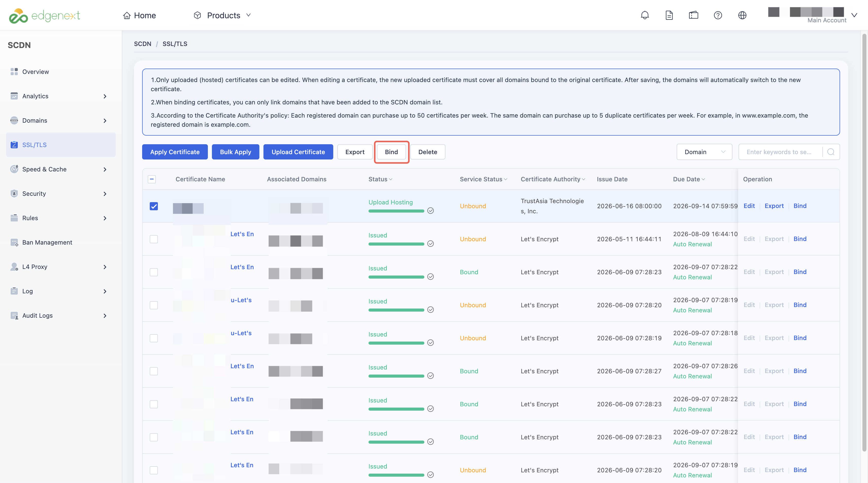Screen dimensions: 868x483
Task: Click the edgenext logo
Action: click(x=44, y=15)
